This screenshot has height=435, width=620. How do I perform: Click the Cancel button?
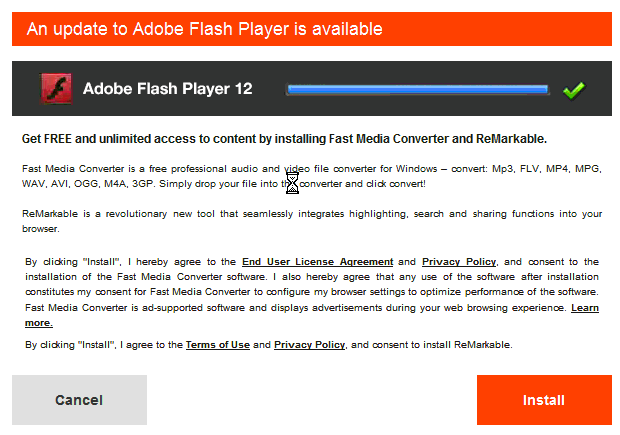click(79, 400)
